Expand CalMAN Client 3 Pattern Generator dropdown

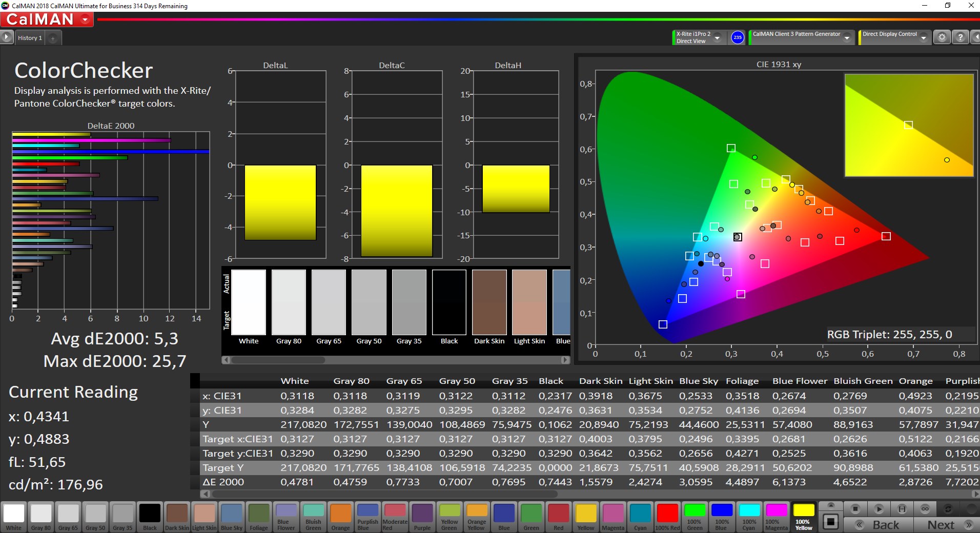[x=847, y=37]
